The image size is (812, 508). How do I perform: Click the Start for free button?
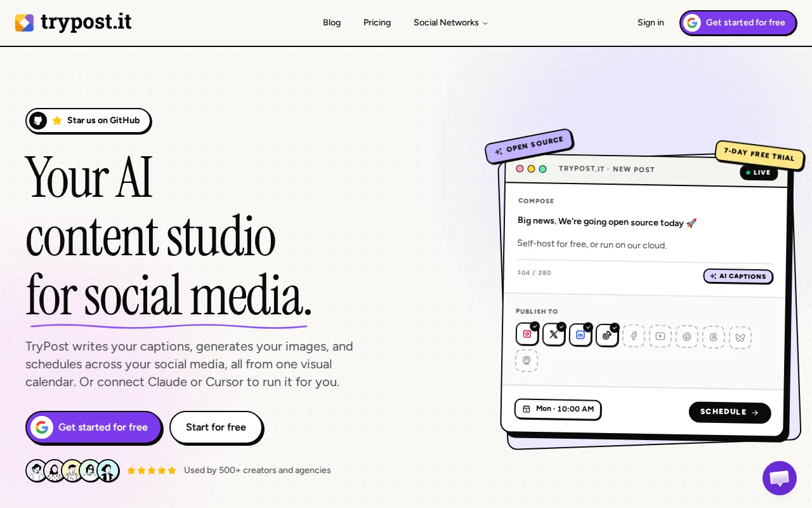point(216,427)
